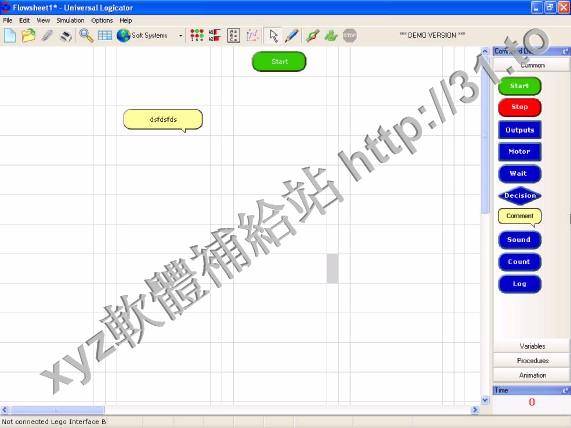The image size is (571, 428).
Task: Click the DEMO VERSION label
Action: pos(432,35)
